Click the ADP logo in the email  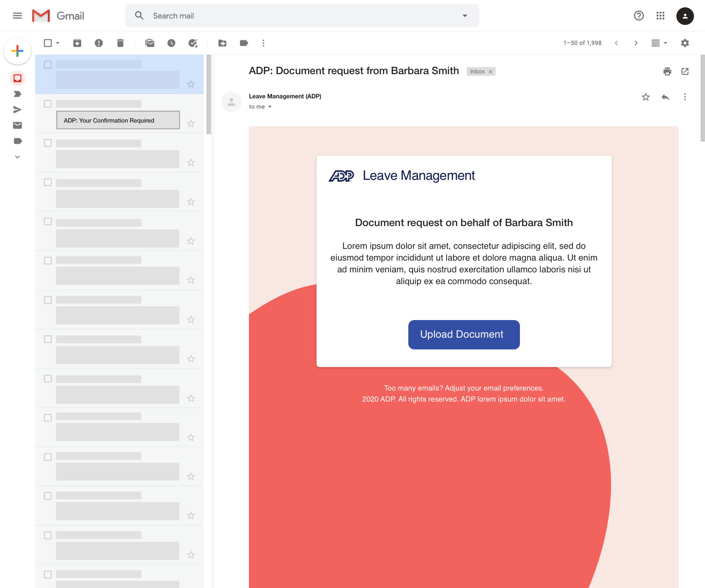click(341, 176)
